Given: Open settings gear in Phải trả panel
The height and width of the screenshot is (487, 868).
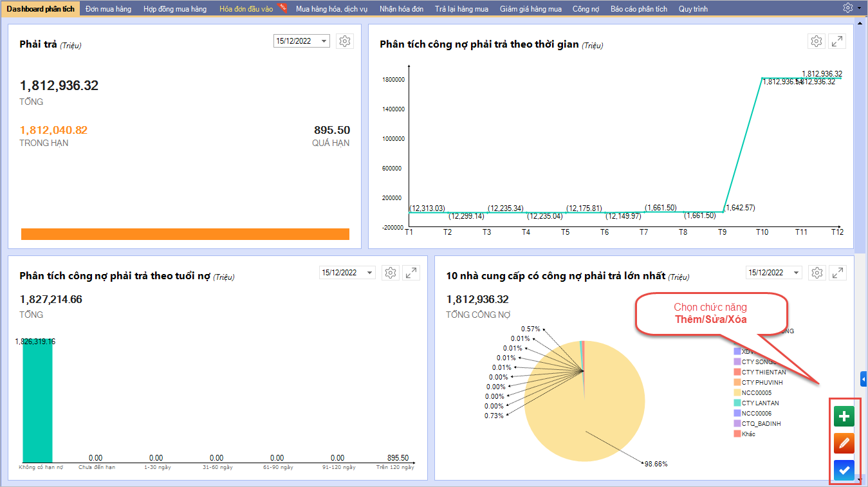Looking at the screenshot, I should tap(345, 41).
